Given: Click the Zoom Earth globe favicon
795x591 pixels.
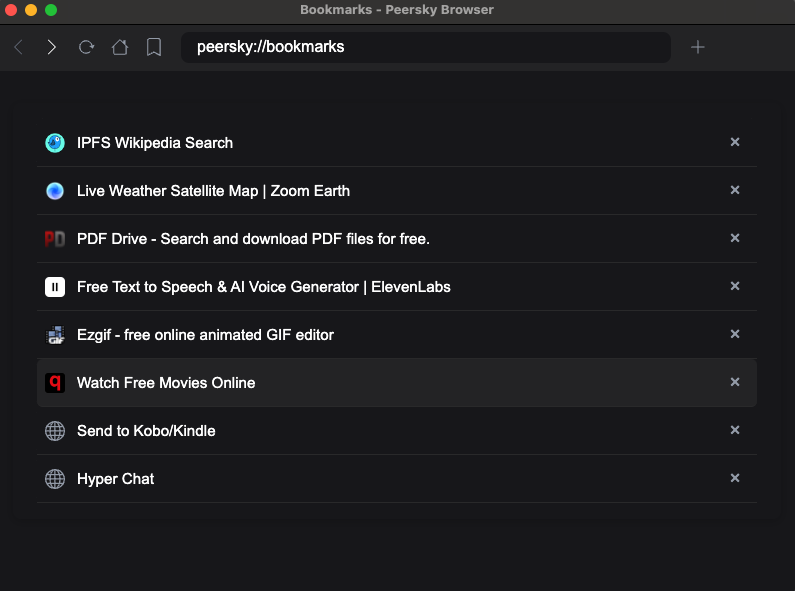Looking at the screenshot, I should coord(55,191).
